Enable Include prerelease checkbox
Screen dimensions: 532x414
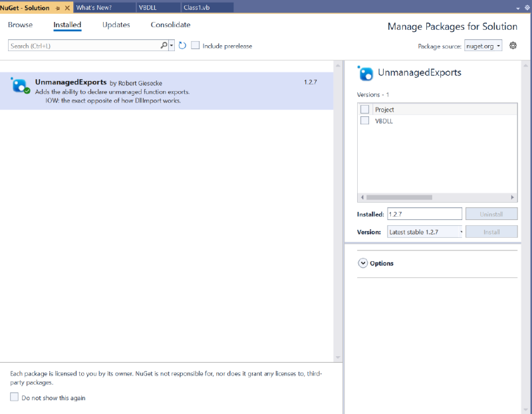pos(195,45)
